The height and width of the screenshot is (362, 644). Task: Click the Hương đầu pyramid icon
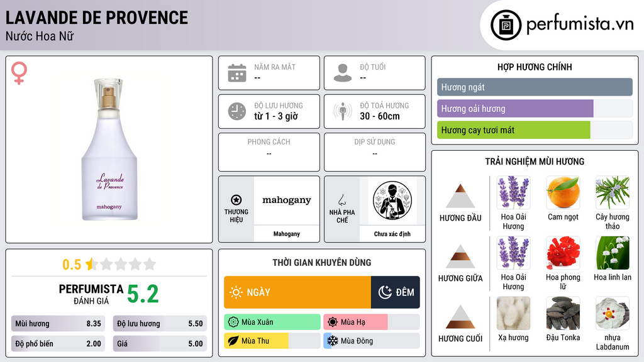[x=460, y=196]
